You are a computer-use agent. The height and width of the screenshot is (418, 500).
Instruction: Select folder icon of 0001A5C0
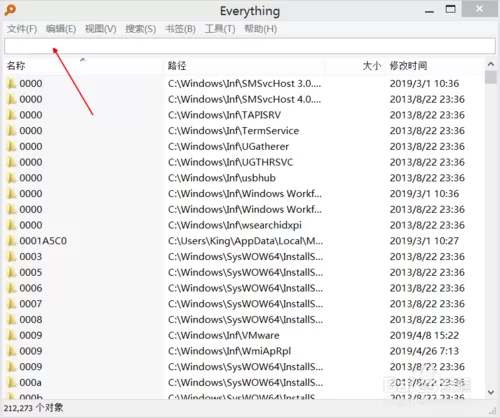[x=12, y=241]
